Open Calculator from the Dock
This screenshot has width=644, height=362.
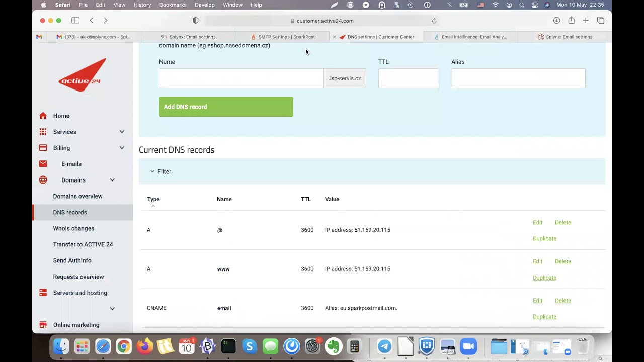[x=354, y=346]
